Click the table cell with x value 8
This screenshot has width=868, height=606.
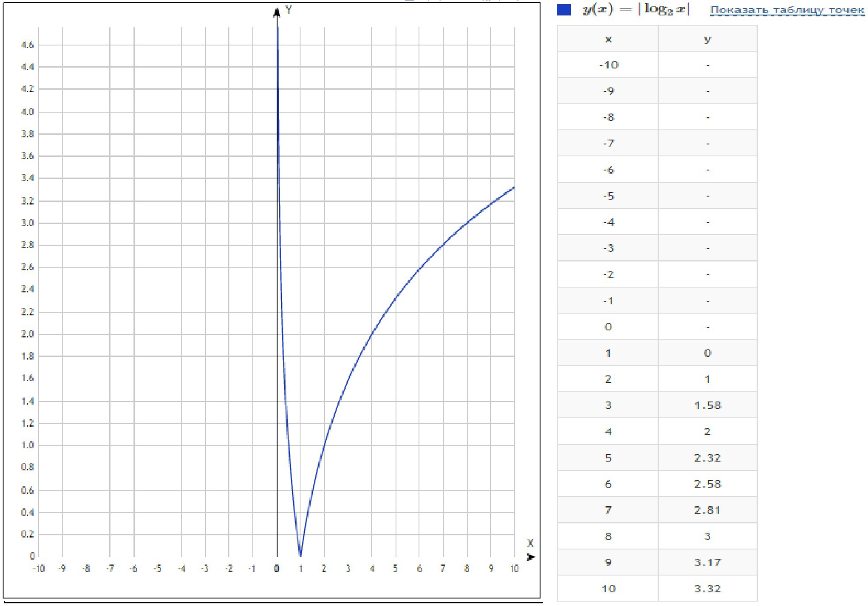[x=608, y=537]
